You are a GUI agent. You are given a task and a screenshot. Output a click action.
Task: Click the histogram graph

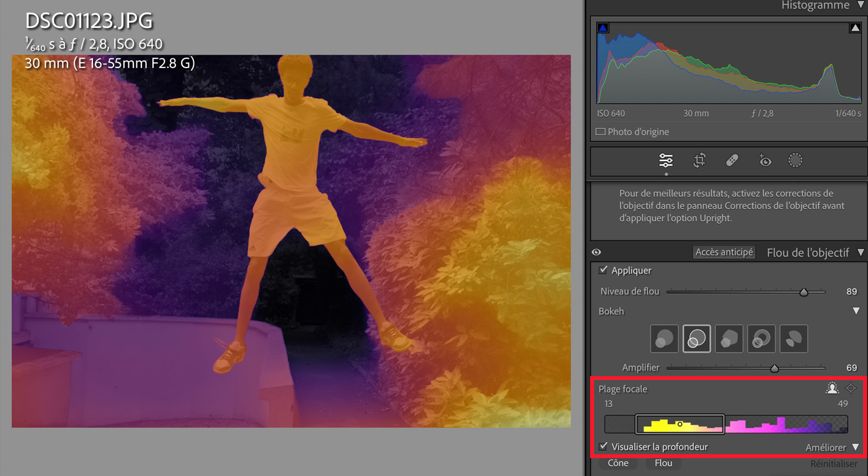(729, 63)
